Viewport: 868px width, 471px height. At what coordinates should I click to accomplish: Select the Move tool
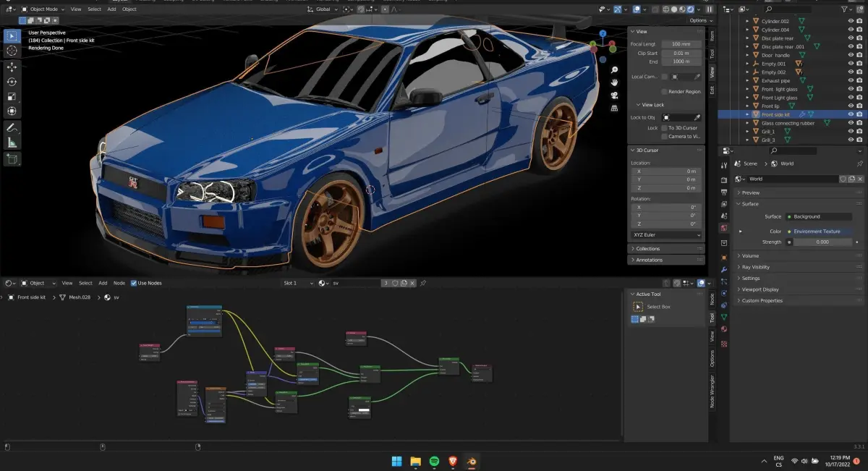12,67
